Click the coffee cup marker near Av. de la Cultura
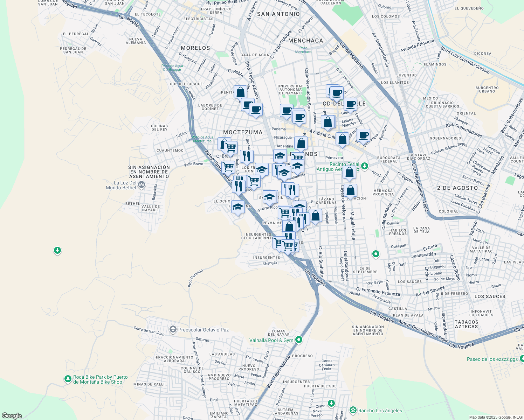524x420 pixels. (x=363, y=135)
